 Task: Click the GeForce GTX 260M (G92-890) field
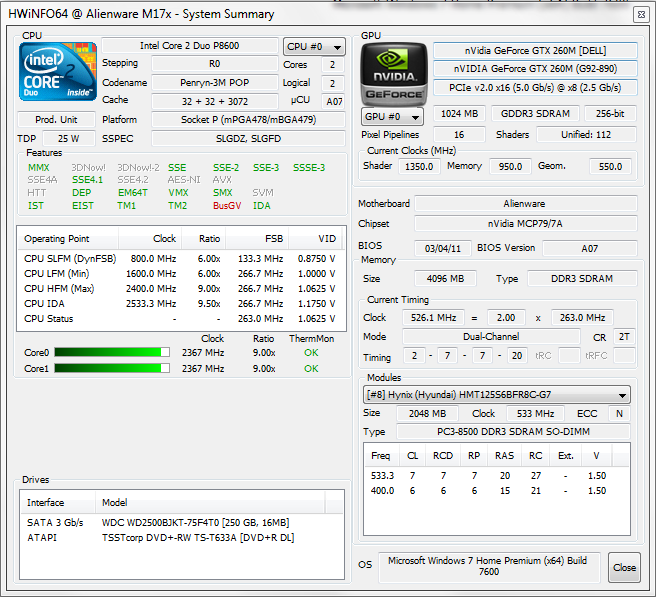tap(535, 69)
